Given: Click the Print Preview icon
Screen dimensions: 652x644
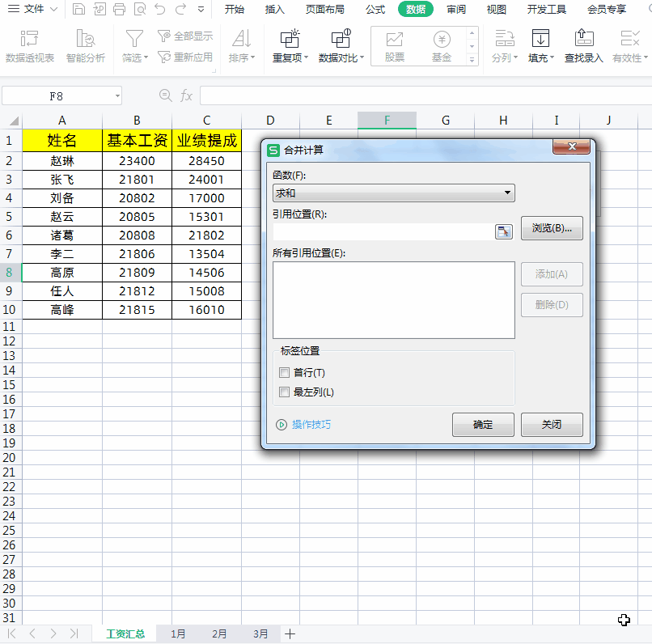Looking at the screenshot, I should (x=140, y=9).
